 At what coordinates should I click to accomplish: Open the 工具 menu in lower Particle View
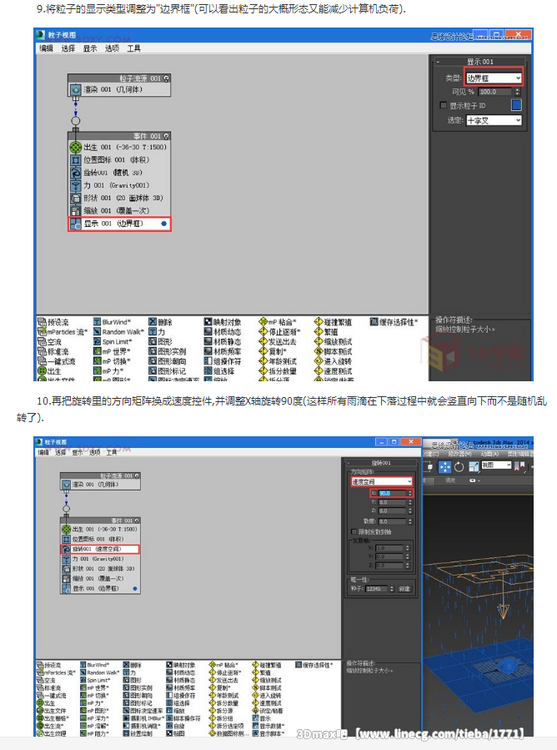pos(111,452)
